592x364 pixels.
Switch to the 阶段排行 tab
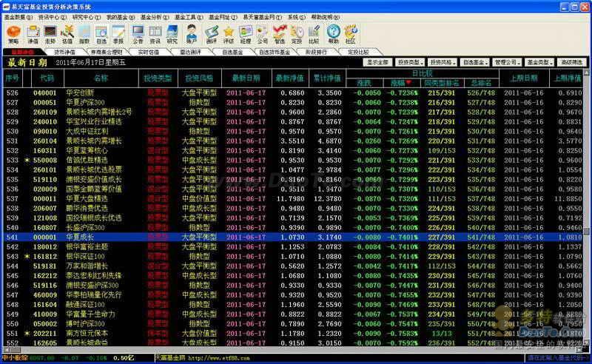pos(317,52)
